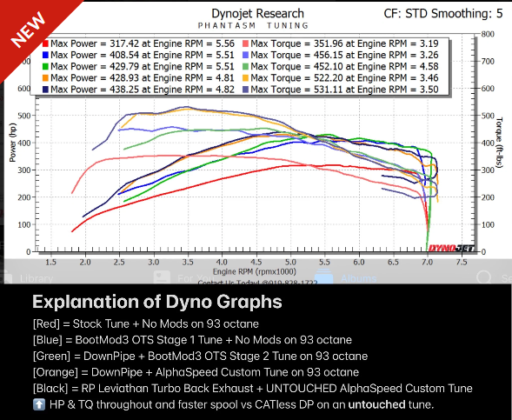Viewport: 512px width, 420px height.
Task: Click 'Max Power = 428.93' legend text
Action: point(95,78)
